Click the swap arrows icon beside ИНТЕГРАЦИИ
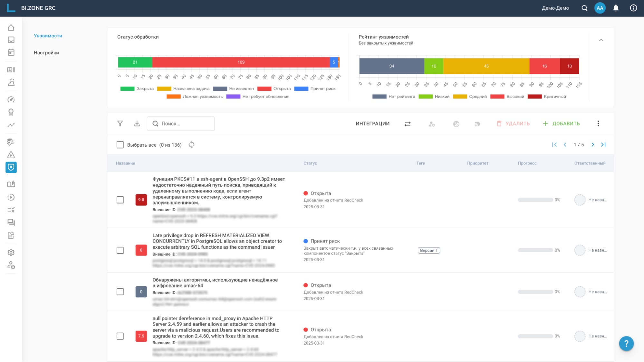Viewport: 644px width, 362px height. [x=408, y=124]
